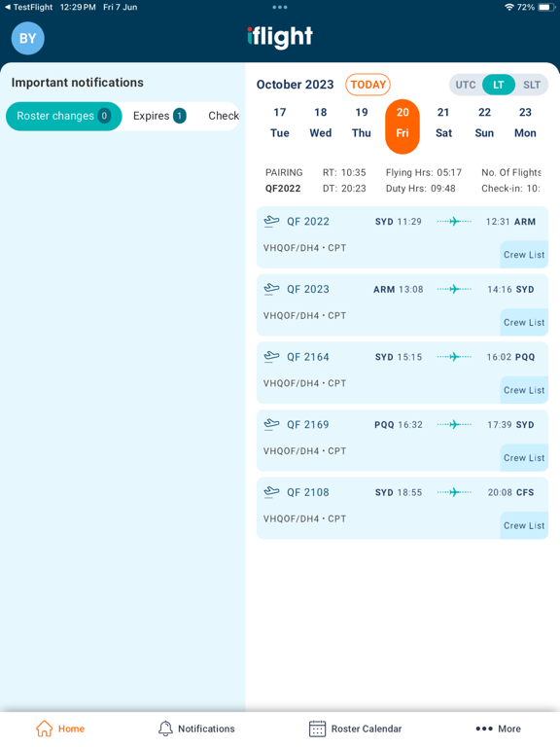This screenshot has width=560, height=747.
Task: Select Saturday 21 in the date strip
Action: point(443,123)
